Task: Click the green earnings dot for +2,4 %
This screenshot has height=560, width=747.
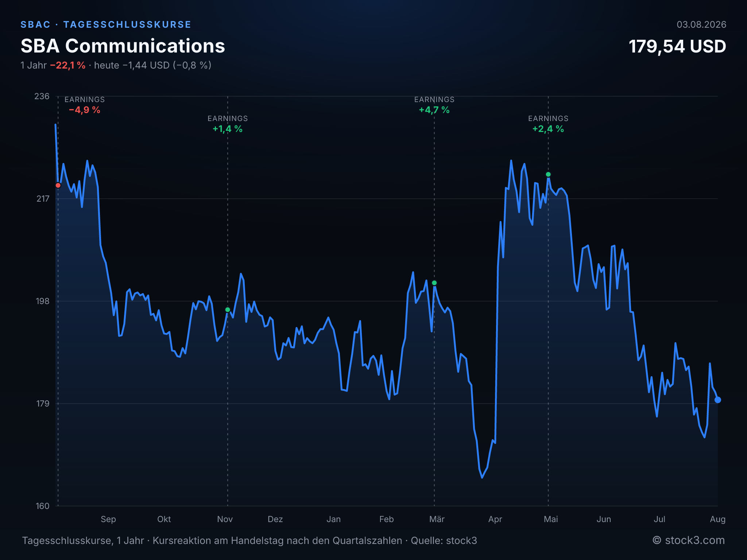Action: click(x=548, y=174)
